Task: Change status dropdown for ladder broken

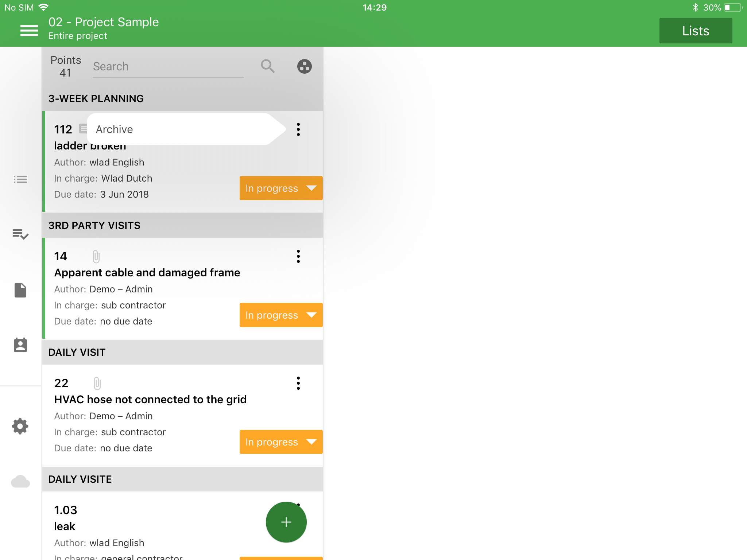Action: coord(281,188)
